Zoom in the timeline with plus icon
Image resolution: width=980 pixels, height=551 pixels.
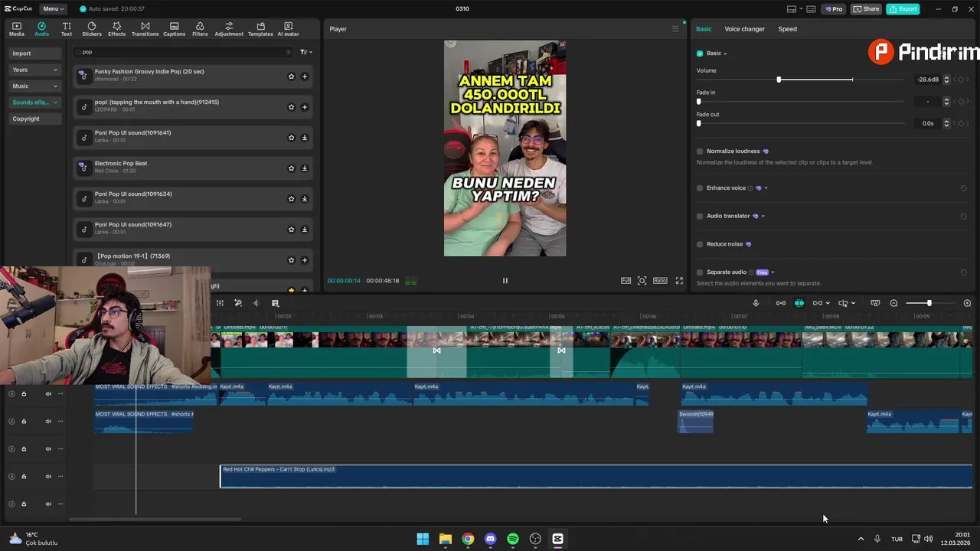(967, 303)
